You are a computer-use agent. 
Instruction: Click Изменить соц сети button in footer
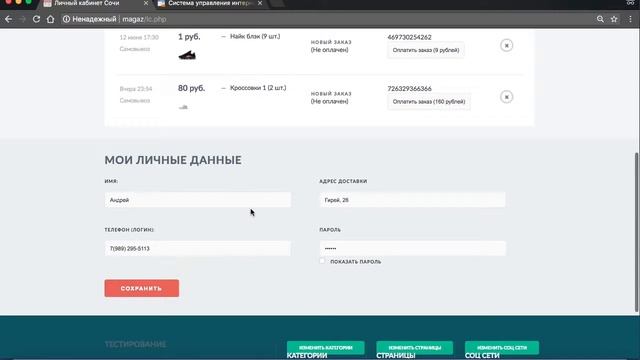(x=502, y=347)
